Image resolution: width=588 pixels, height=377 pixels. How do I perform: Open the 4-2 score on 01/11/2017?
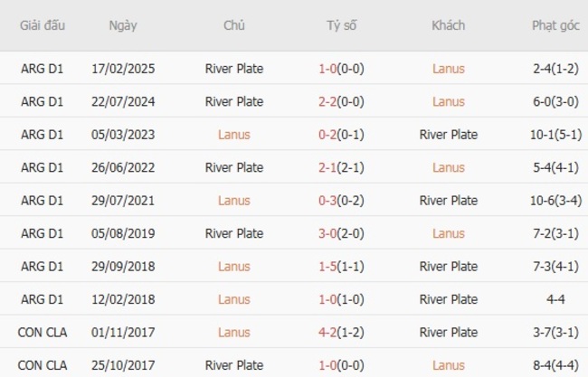328,332
